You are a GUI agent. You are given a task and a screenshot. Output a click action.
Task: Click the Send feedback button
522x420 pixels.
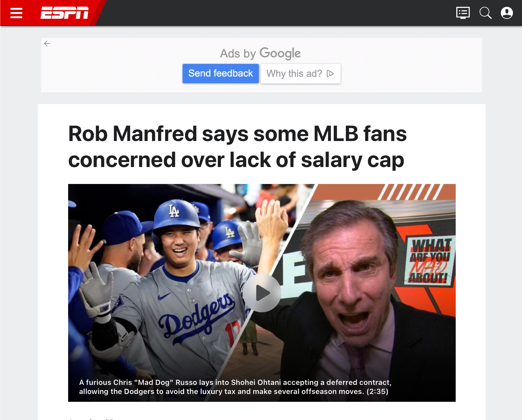pyautogui.click(x=220, y=74)
